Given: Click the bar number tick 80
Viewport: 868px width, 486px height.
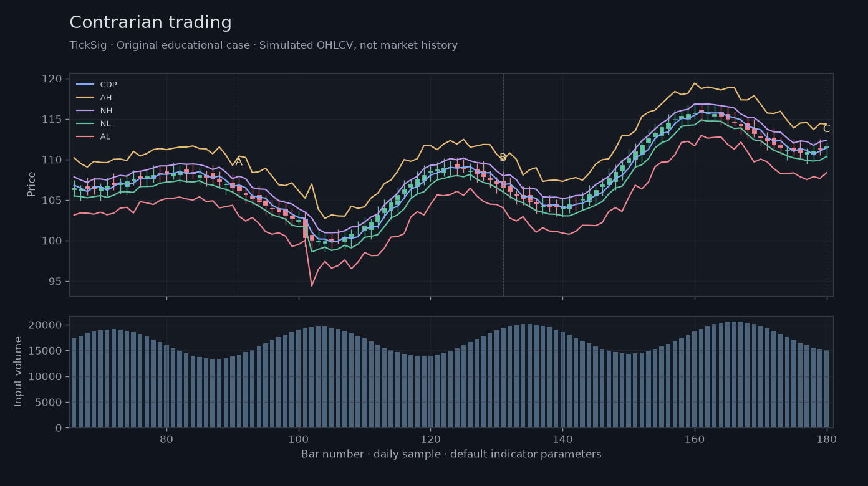Looking at the screenshot, I should (x=166, y=439).
